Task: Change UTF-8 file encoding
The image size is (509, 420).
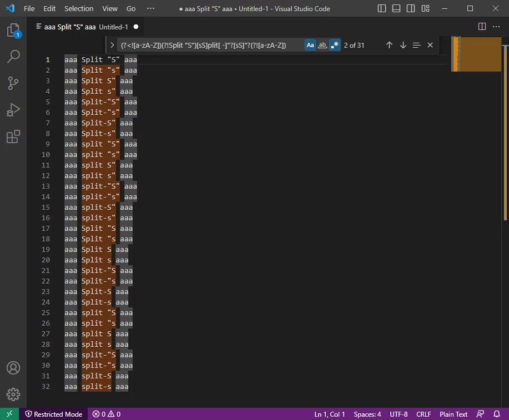Action: point(399,414)
